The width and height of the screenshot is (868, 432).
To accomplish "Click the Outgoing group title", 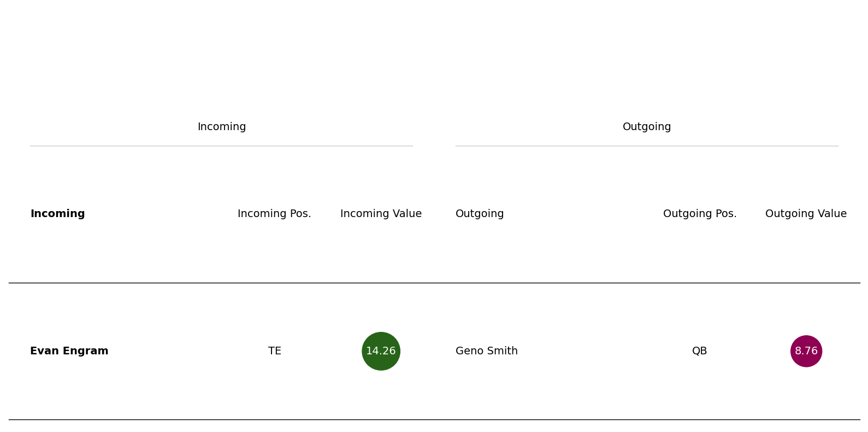I will tap(647, 127).
